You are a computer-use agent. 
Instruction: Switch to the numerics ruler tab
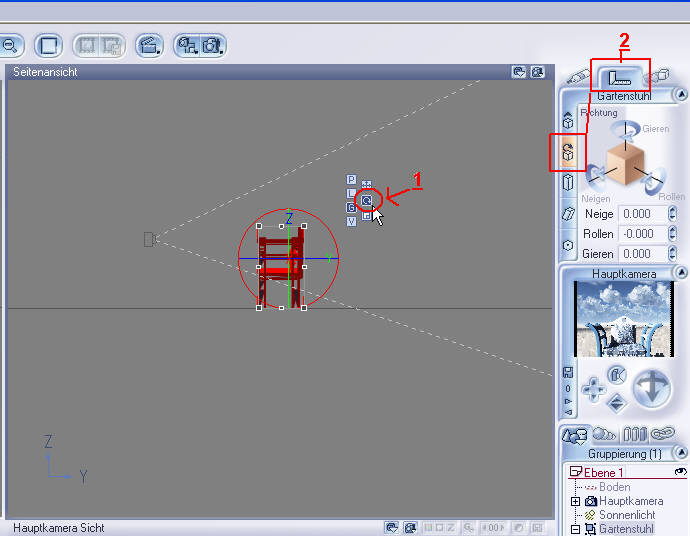coord(620,78)
